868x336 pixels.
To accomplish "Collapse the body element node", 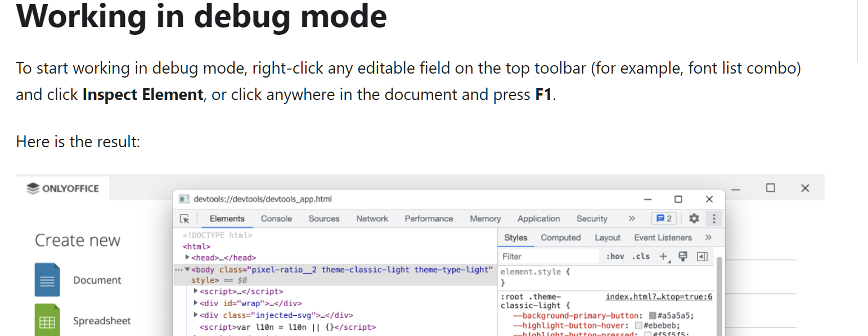I will pyautogui.click(x=187, y=270).
